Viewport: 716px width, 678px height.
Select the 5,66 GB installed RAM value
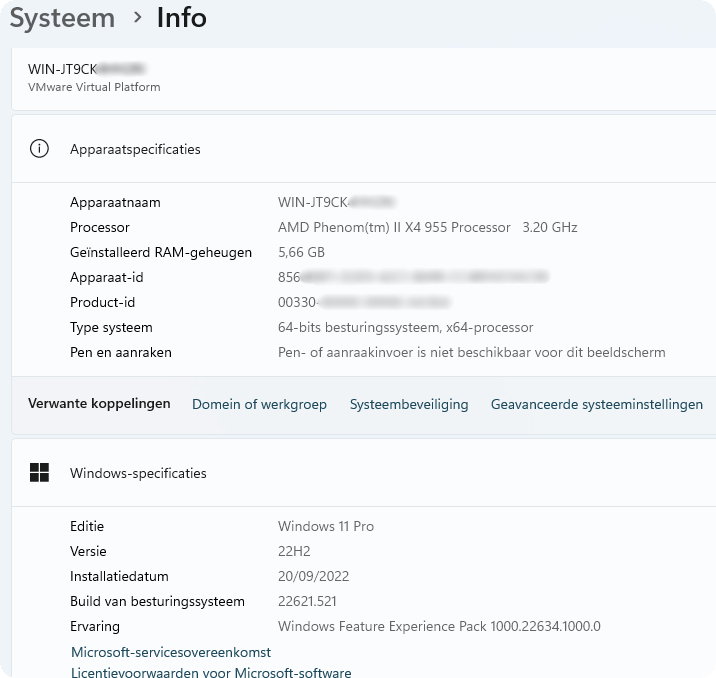[x=301, y=252]
